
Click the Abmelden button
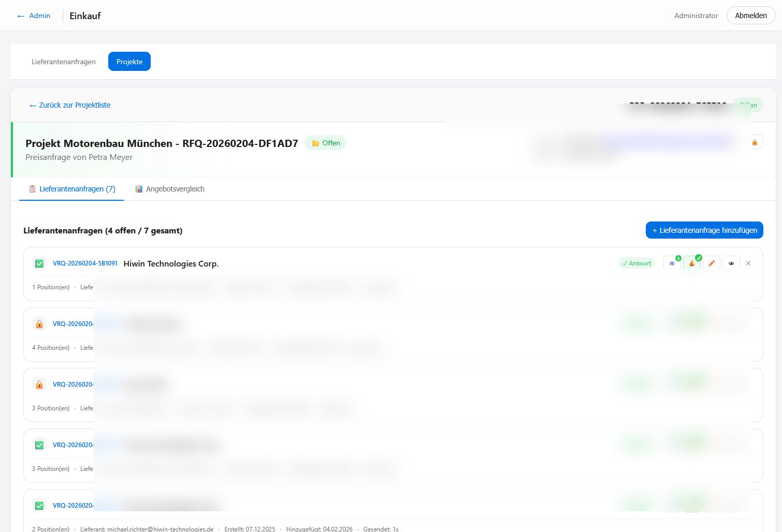(x=750, y=16)
